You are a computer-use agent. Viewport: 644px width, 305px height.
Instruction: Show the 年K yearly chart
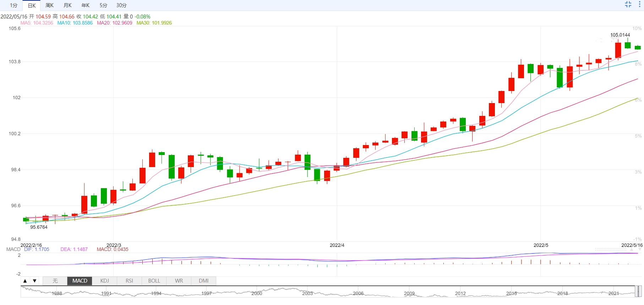[85, 5]
